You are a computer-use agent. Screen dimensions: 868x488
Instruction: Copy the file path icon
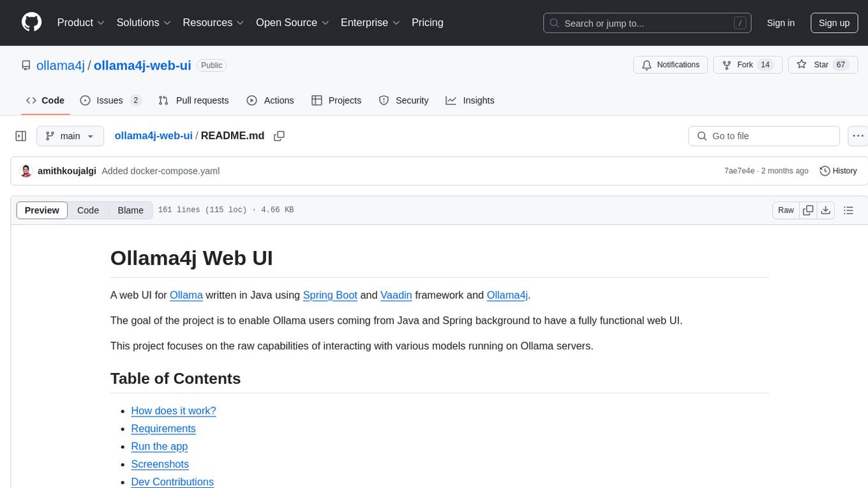click(x=279, y=135)
